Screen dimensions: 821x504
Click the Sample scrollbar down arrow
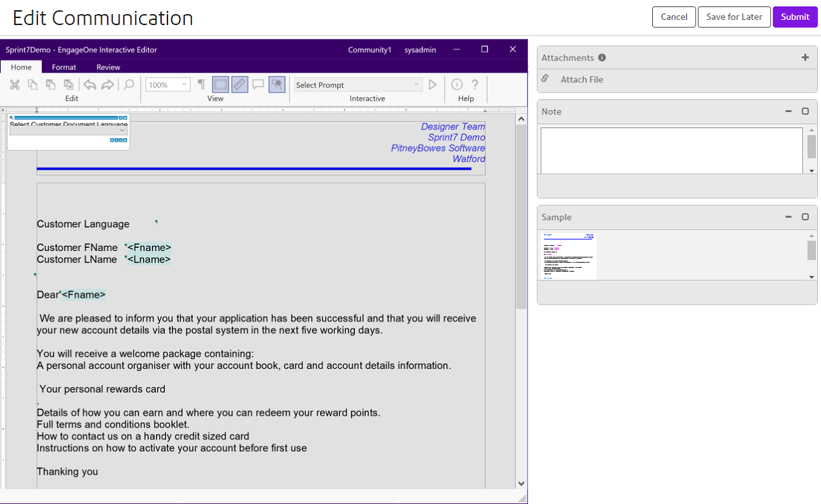(811, 277)
